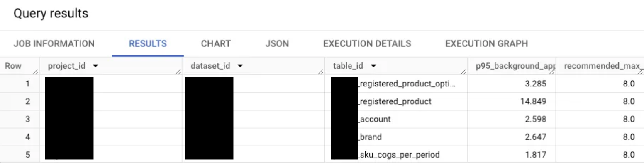This screenshot has height=163, width=644.
Task: Click the dataset_id column resize handle
Action: (321, 72)
